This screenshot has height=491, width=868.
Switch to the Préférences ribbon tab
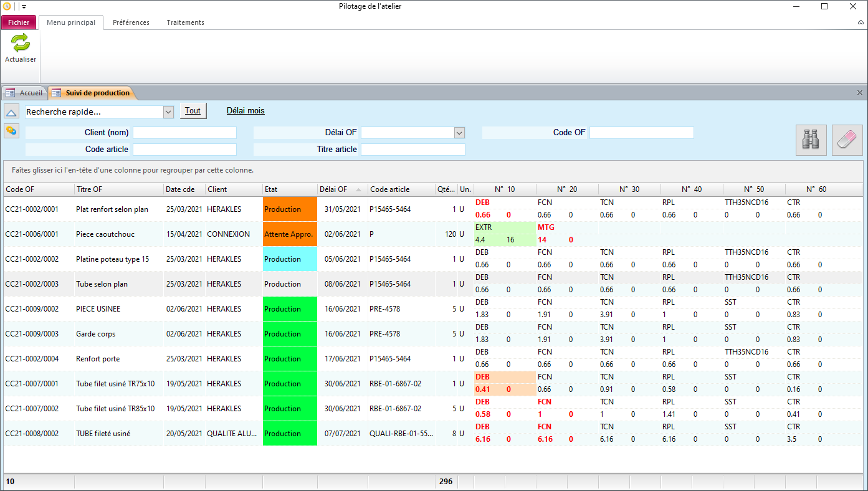tap(131, 22)
